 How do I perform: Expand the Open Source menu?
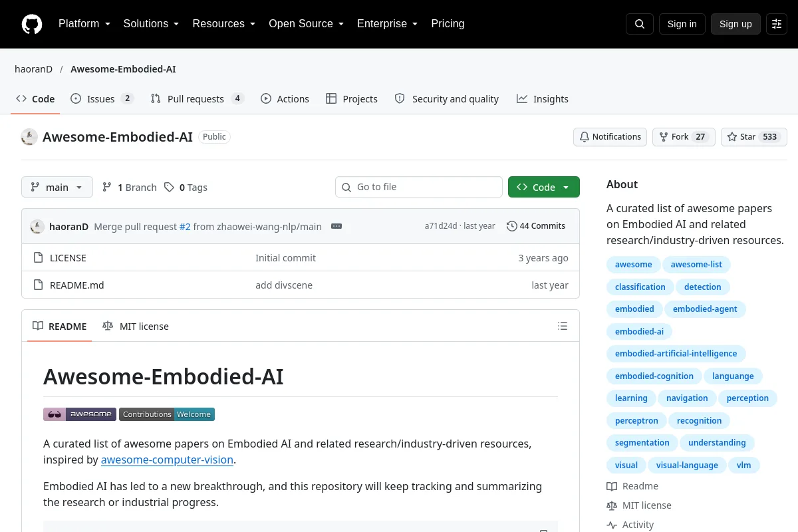pos(306,24)
